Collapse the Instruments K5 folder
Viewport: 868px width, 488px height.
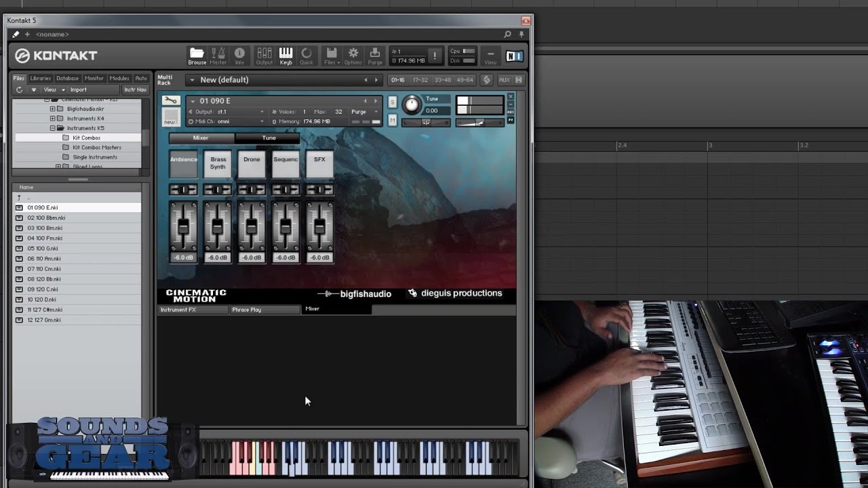point(53,128)
